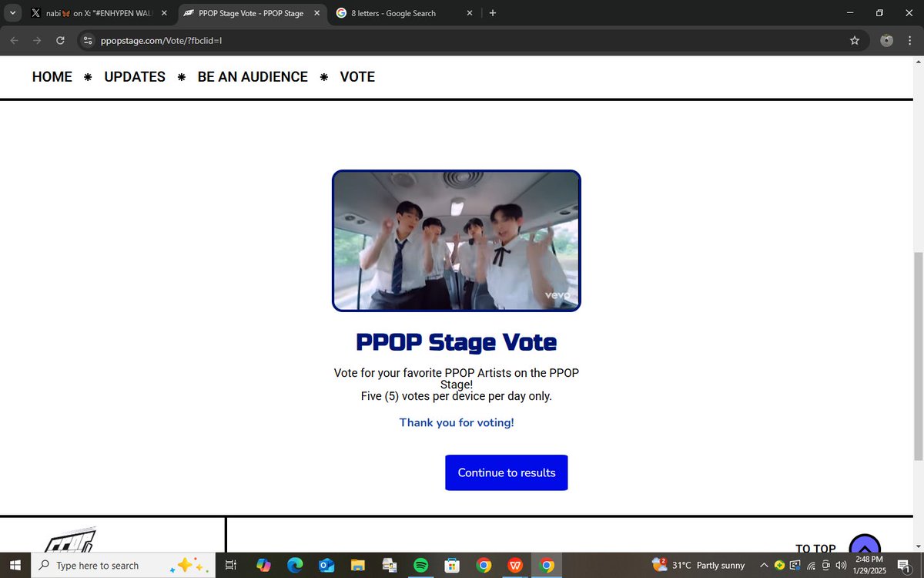This screenshot has width=924, height=578.
Task: Bookmark this page with the star icon
Action: pos(855,41)
